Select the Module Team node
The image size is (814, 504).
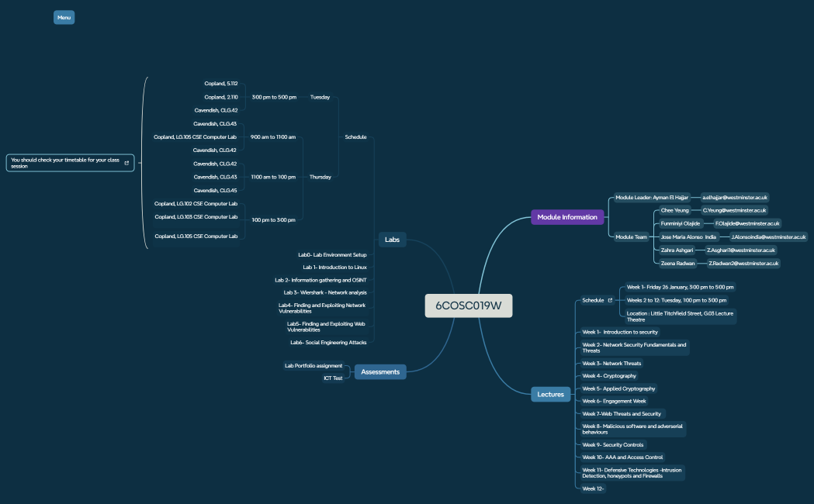(x=631, y=237)
